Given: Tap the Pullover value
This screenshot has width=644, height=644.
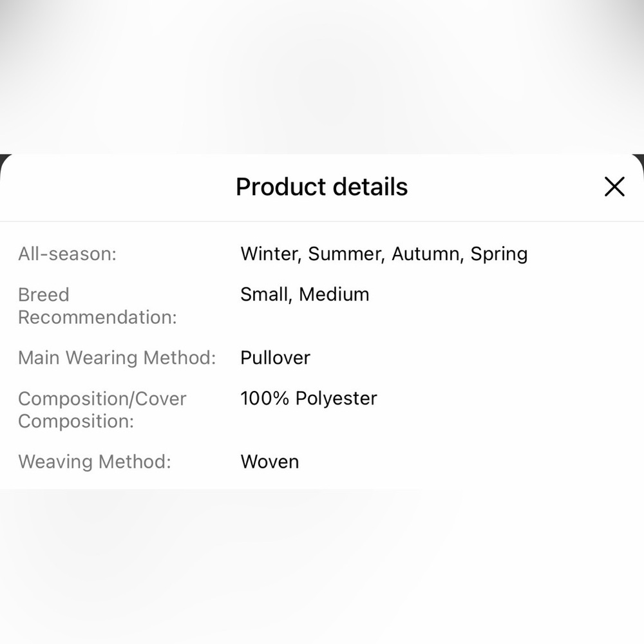Looking at the screenshot, I should click(275, 357).
